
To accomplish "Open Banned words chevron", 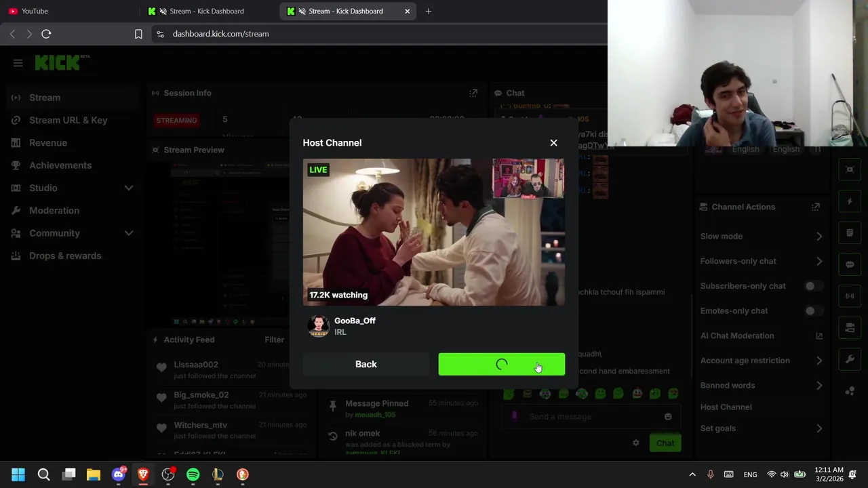I will pos(819,386).
